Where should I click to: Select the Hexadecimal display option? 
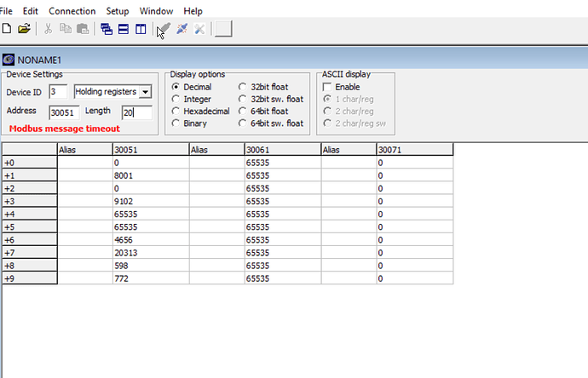[x=176, y=112]
